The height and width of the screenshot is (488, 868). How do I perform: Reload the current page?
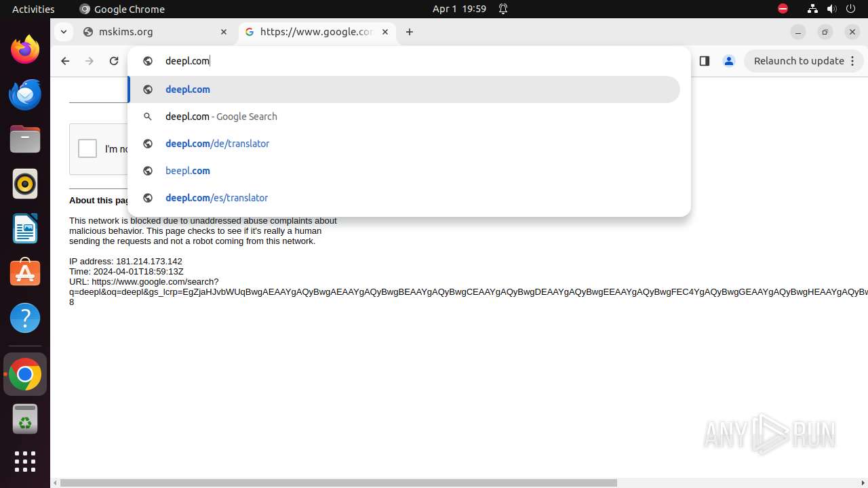(x=114, y=61)
